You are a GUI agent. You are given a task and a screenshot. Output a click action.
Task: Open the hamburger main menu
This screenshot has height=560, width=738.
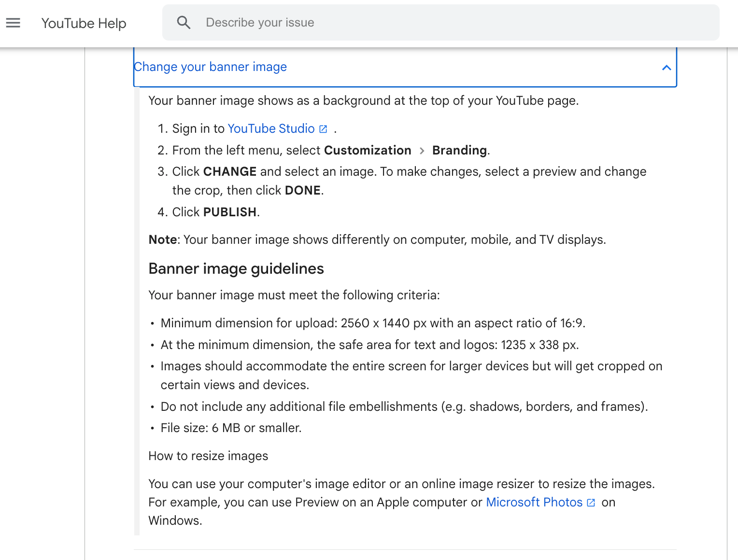[x=13, y=23]
